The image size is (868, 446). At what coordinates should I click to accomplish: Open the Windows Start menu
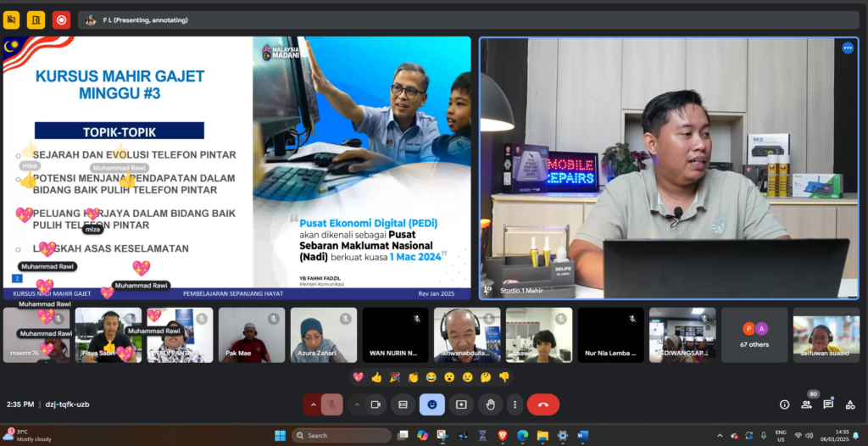(280, 436)
